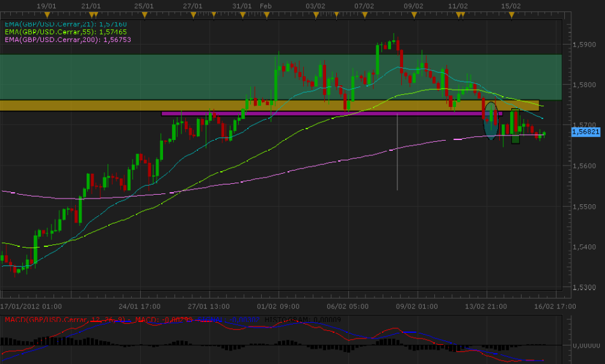
Task: Open the event marker under 31/01
Action: 242,13
